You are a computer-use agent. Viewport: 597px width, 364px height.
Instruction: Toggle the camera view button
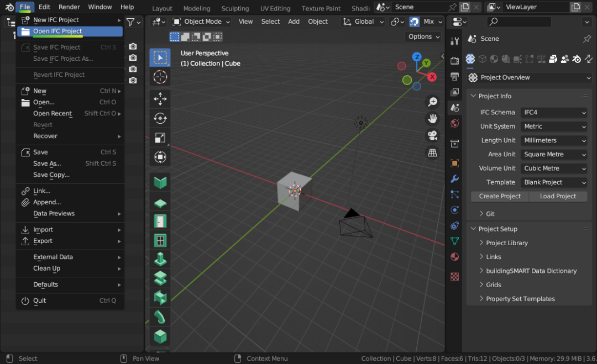(432, 136)
